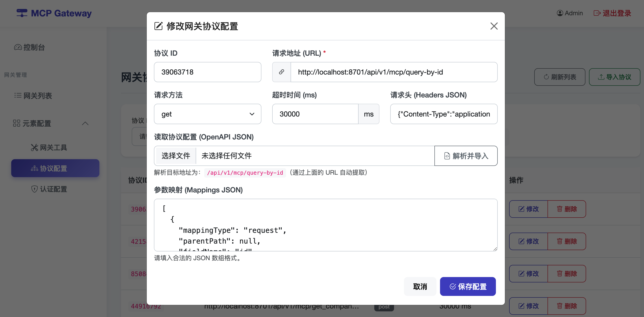This screenshot has width=644, height=317.
Task: Open the 请求方法 get dropdown
Action: click(208, 114)
